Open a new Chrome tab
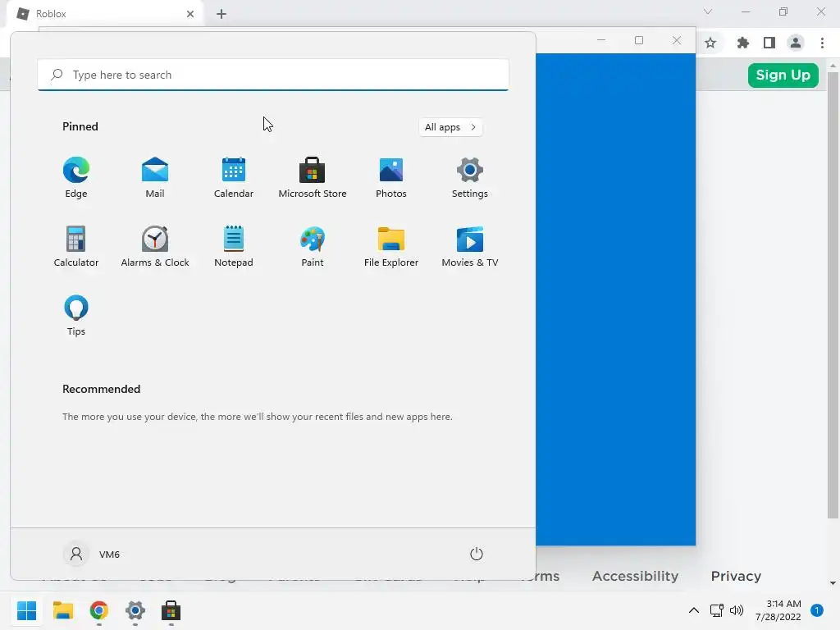This screenshot has height=630, width=840. click(x=221, y=14)
